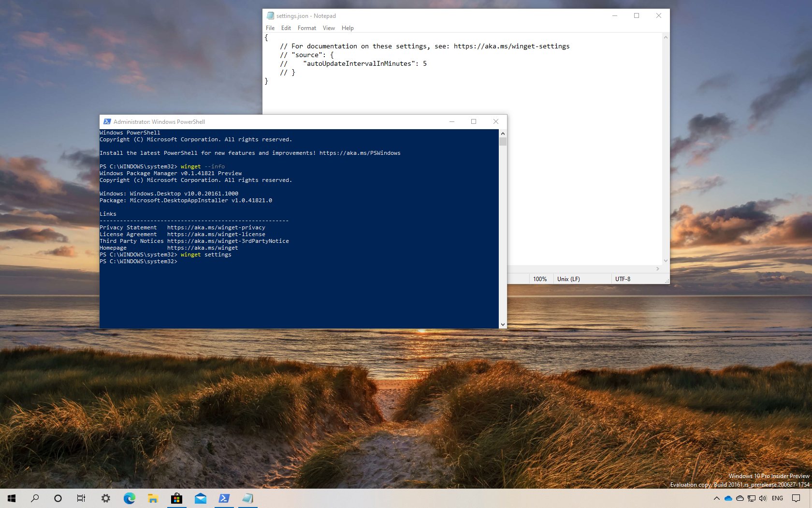Viewport: 812px width, 508px height.
Task: Open OneDrive blue cloud tray icon
Action: (728, 498)
